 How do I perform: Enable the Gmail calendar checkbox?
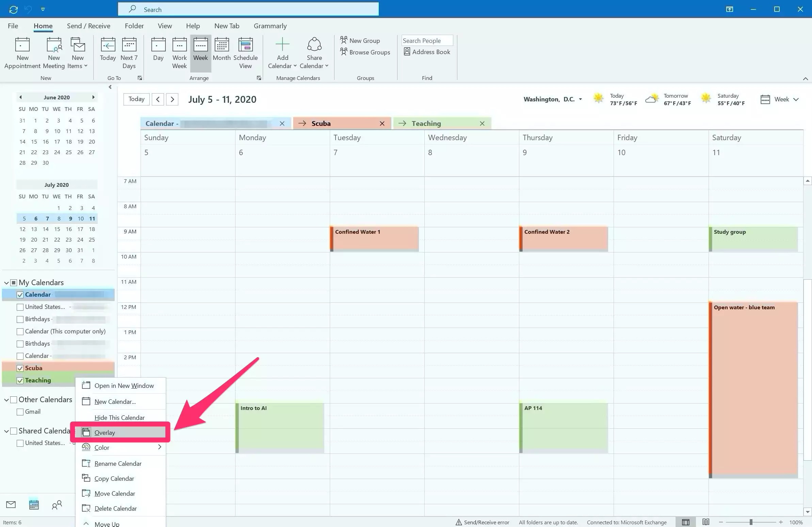point(20,412)
